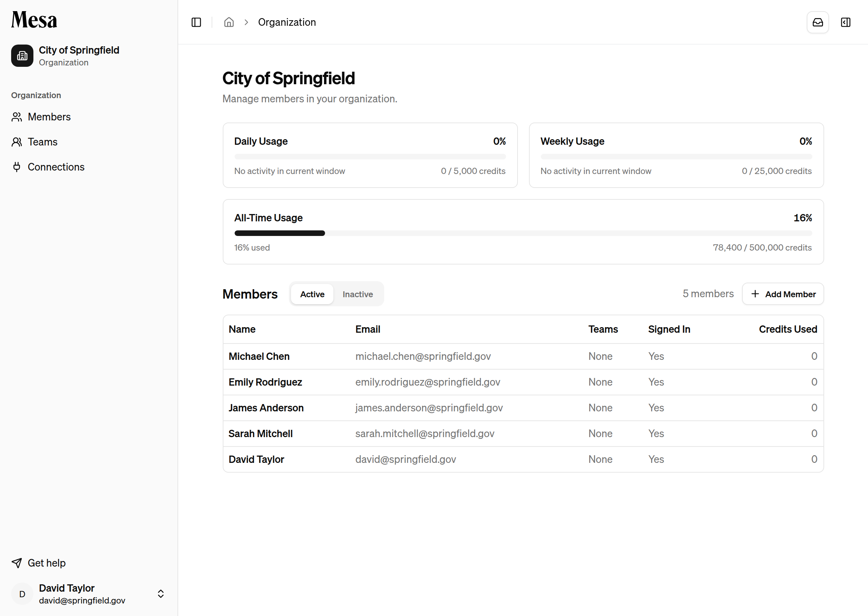Sort by the Credits Used column header

point(788,329)
